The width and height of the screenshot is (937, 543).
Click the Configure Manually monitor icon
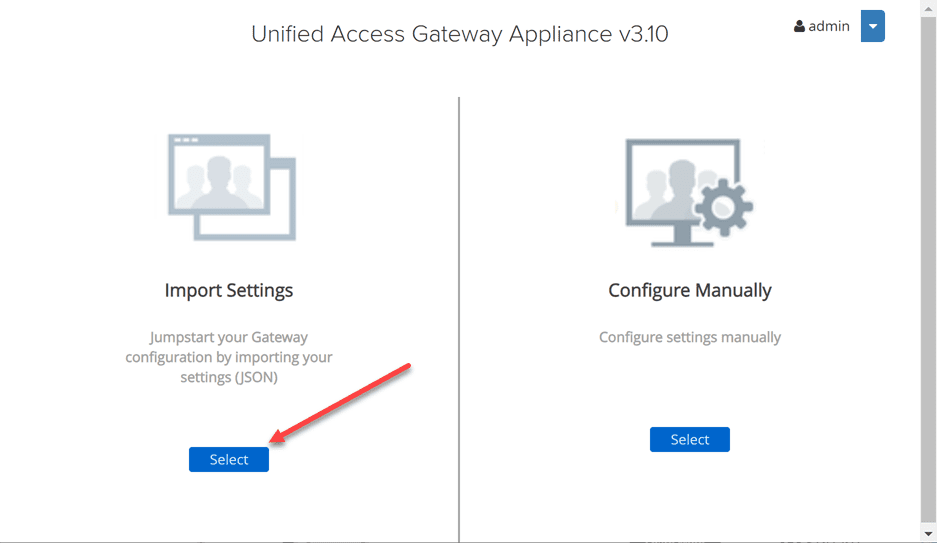click(x=682, y=190)
